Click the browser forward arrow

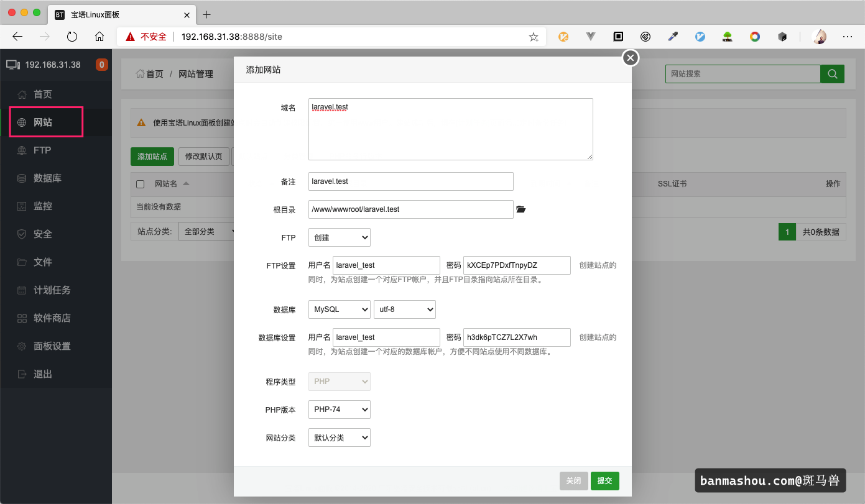click(x=45, y=37)
